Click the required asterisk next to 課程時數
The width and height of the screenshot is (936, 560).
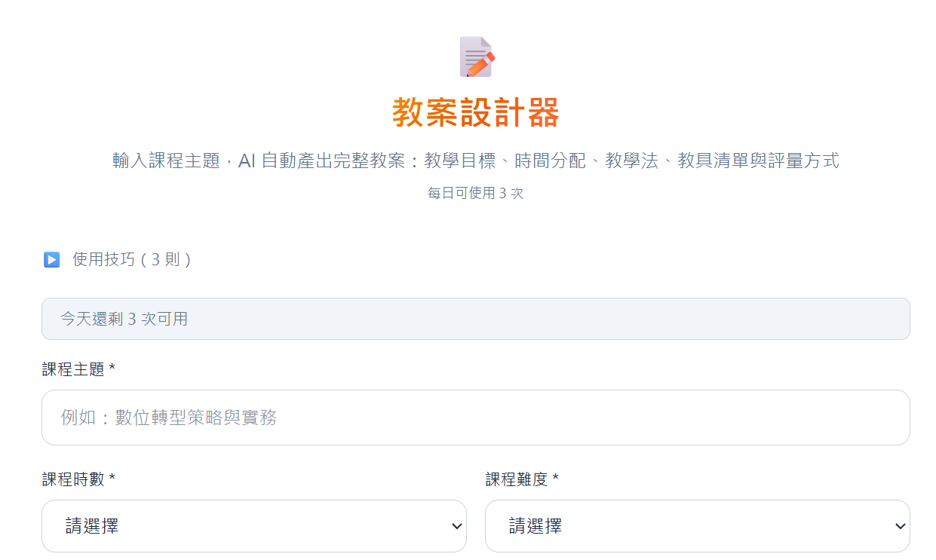click(x=112, y=479)
